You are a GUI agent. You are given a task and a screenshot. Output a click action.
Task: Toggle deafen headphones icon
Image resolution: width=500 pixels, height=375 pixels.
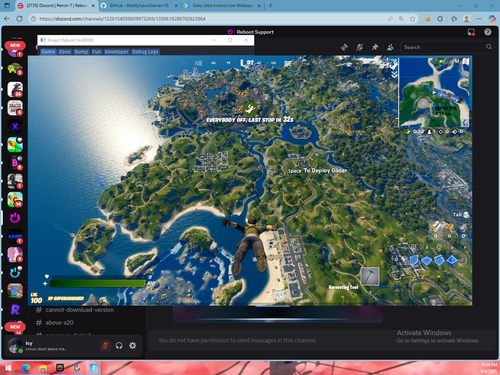point(119,346)
